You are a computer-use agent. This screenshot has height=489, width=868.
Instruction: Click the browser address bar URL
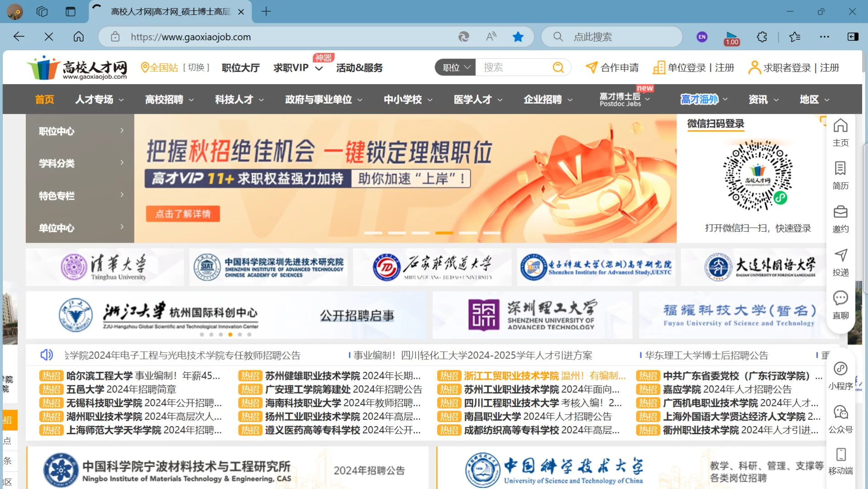click(x=191, y=37)
